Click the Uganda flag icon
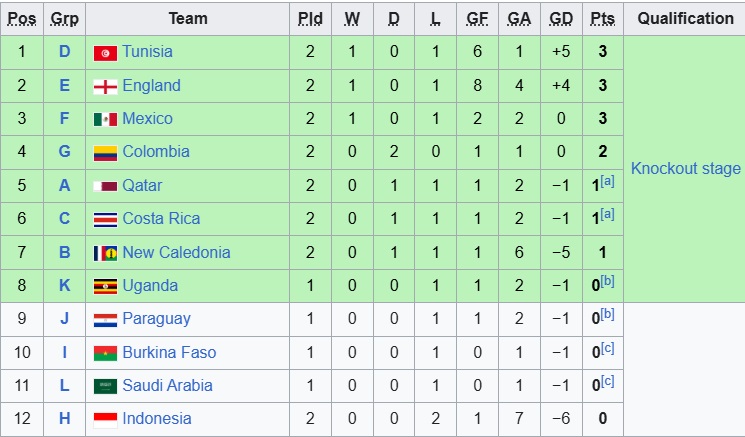This screenshot has height=437, width=745. [x=105, y=286]
